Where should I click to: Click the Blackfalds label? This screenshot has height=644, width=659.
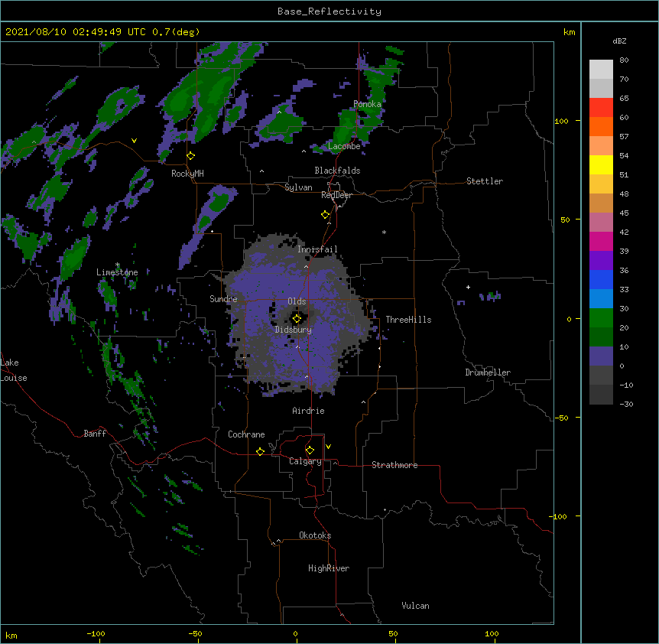[x=337, y=171]
